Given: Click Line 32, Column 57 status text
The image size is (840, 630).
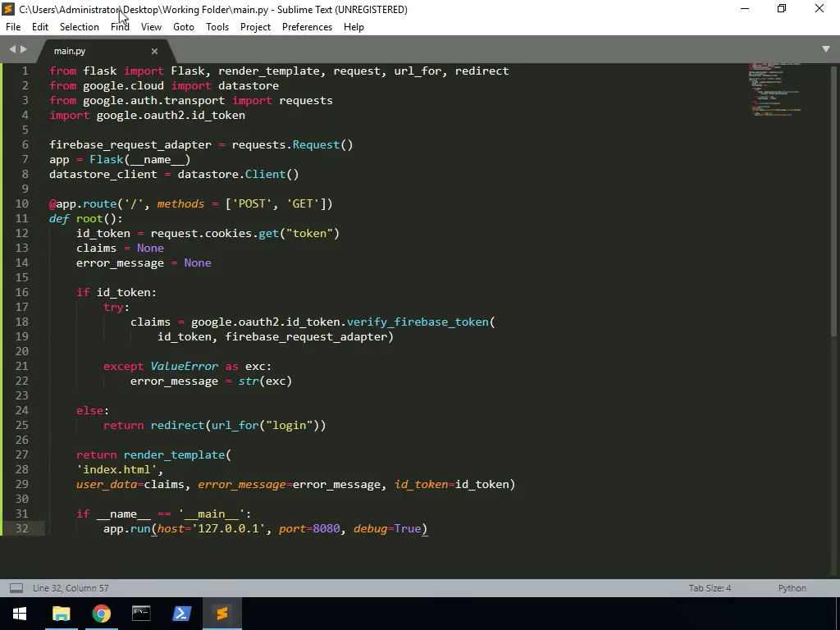Looking at the screenshot, I should point(71,588).
